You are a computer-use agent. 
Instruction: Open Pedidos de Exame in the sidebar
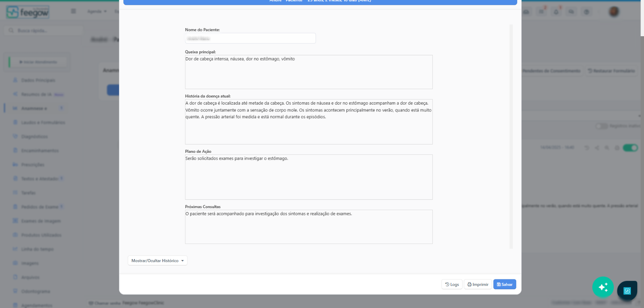pos(40,207)
